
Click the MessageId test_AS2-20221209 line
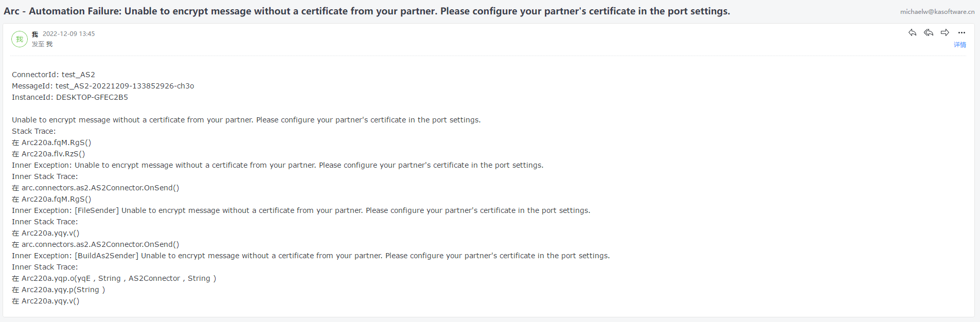103,86
